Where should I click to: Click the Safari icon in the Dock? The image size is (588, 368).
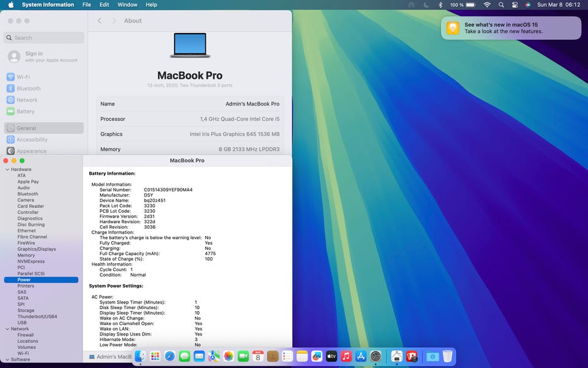pyautogui.click(x=170, y=356)
